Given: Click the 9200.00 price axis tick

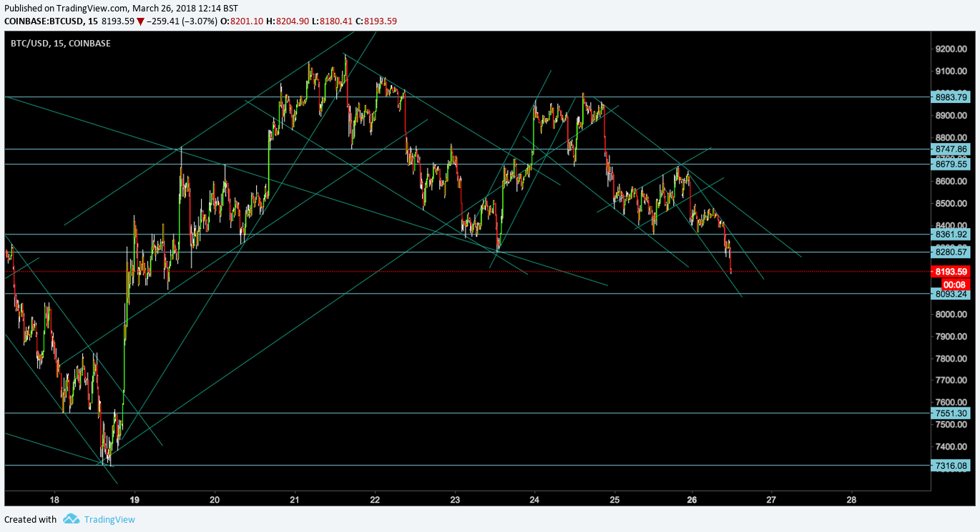Looking at the screenshot, I should (951, 49).
